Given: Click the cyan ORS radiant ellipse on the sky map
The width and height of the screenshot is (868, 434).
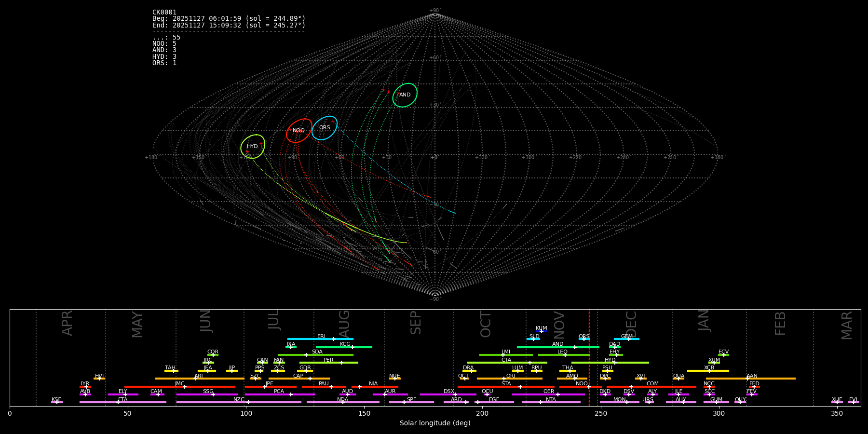Looking at the screenshot, I should pos(325,128).
